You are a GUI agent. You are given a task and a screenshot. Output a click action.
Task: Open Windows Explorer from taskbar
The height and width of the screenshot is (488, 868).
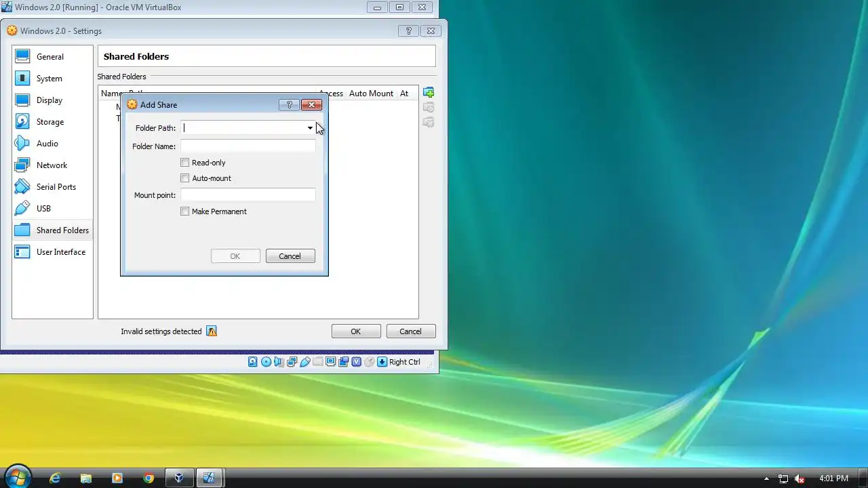coord(86,478)
